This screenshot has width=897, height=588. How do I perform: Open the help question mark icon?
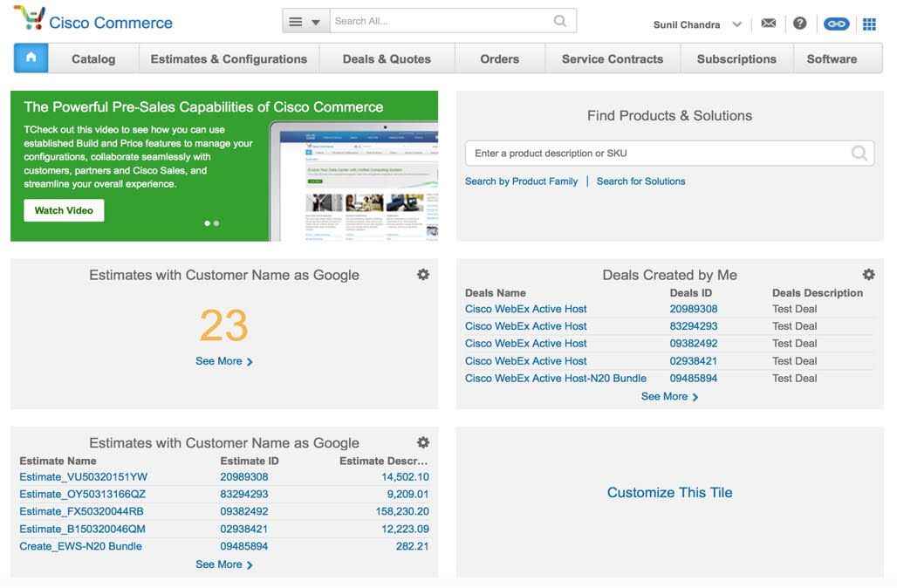point(800,24)
